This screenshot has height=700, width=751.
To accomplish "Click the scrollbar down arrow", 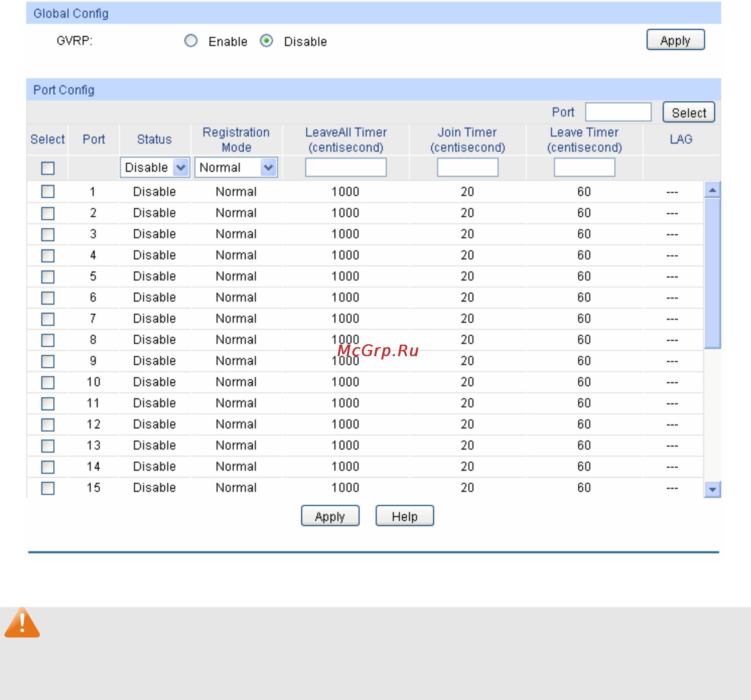I will 712,489.
